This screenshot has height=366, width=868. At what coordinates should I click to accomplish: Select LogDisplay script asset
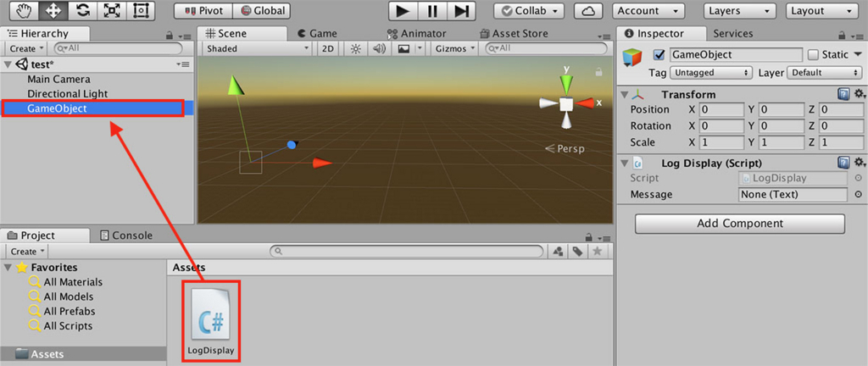point(210,320)
